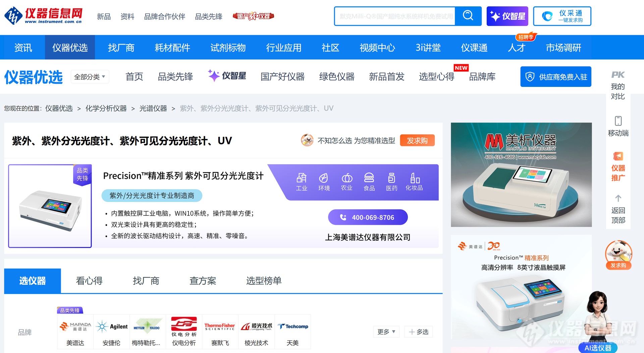Switch to the 看心得 tab
The height and width of the screenshot is (353, 644).
pos(89,281)
